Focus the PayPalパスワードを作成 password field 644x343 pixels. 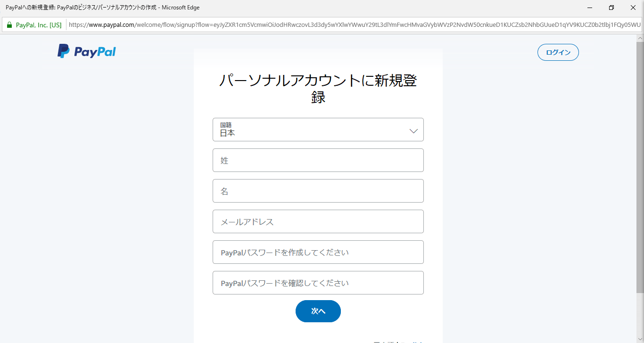tap(318, 252)
